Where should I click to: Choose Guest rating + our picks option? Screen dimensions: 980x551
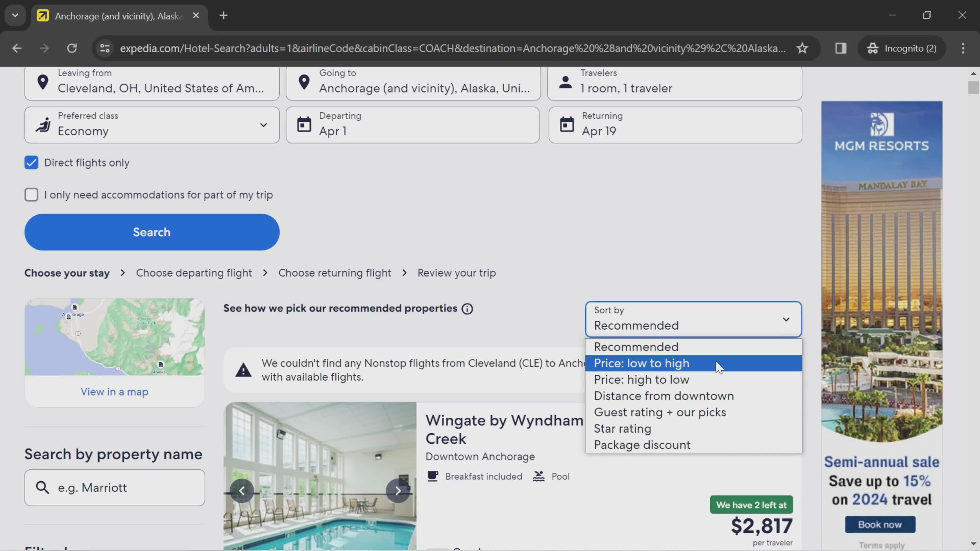click(693, 412)
